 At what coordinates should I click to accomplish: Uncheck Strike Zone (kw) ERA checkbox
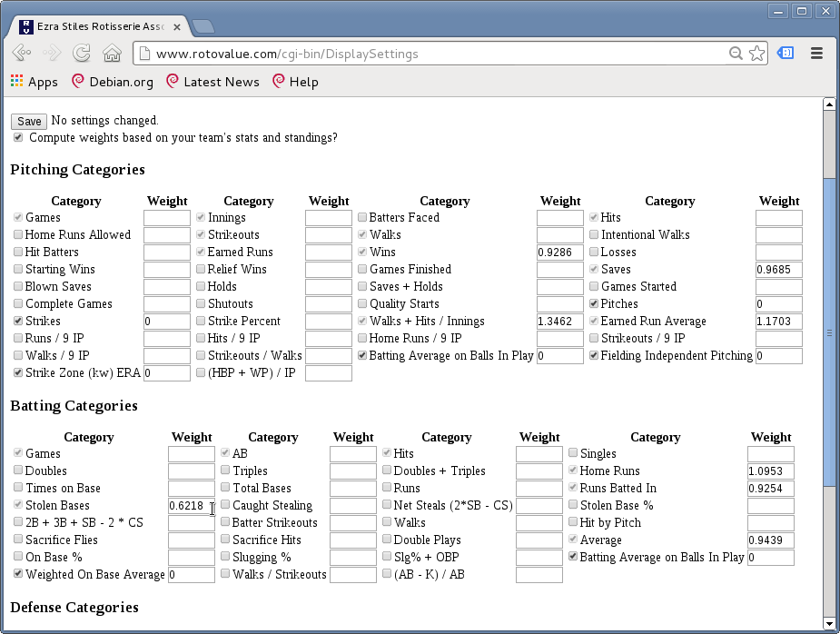coord(18,372)
